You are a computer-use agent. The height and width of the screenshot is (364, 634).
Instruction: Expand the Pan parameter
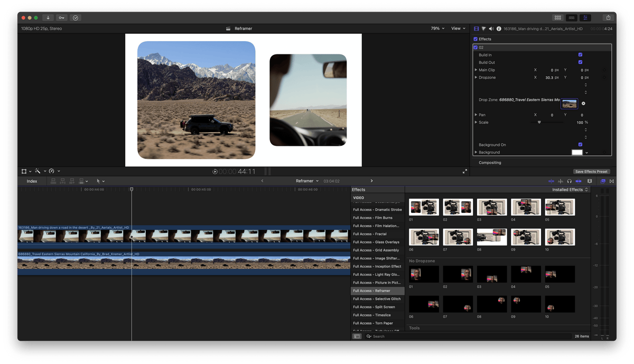click(x=476, y=115)
